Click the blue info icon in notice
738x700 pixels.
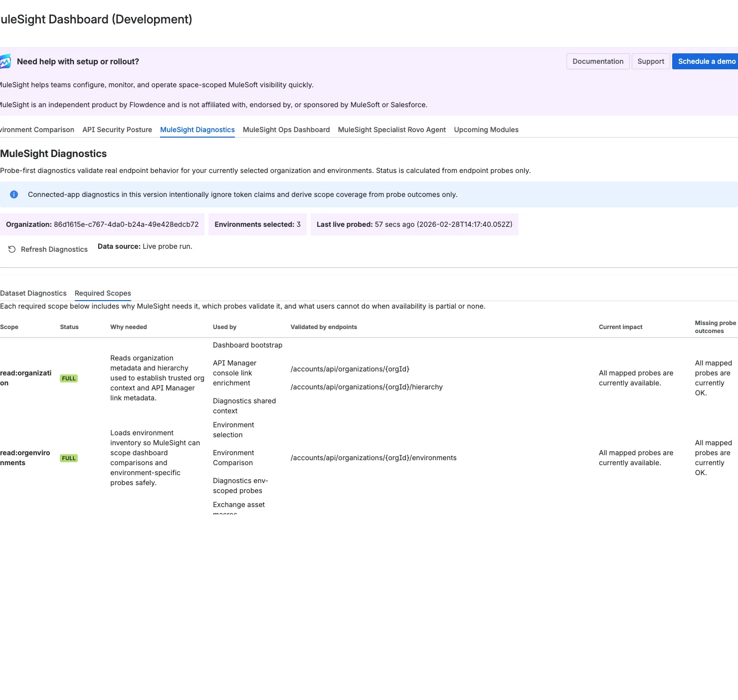point(14,194)
